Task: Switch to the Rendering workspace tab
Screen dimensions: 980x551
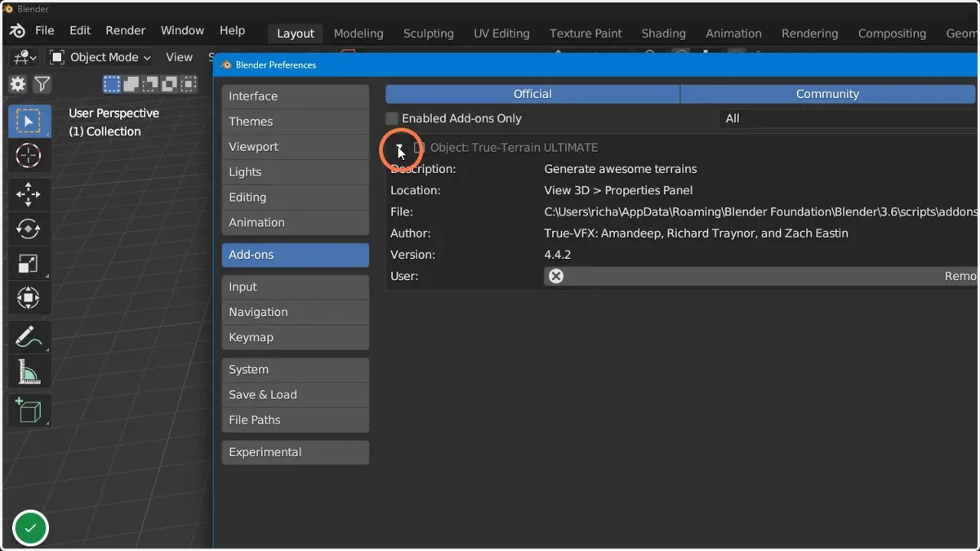Action: 809,33
